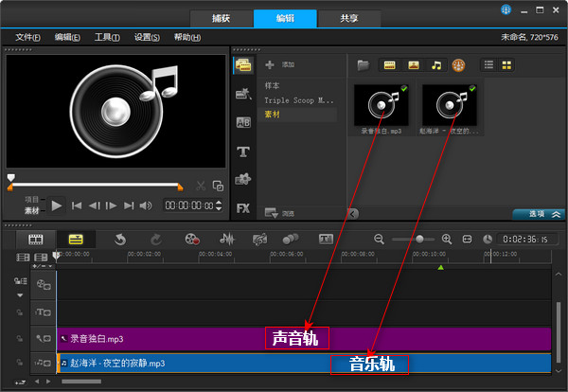Open the +/- chapter point dropdown
Screen dimensions: 568x392
[x=44, y=266]
